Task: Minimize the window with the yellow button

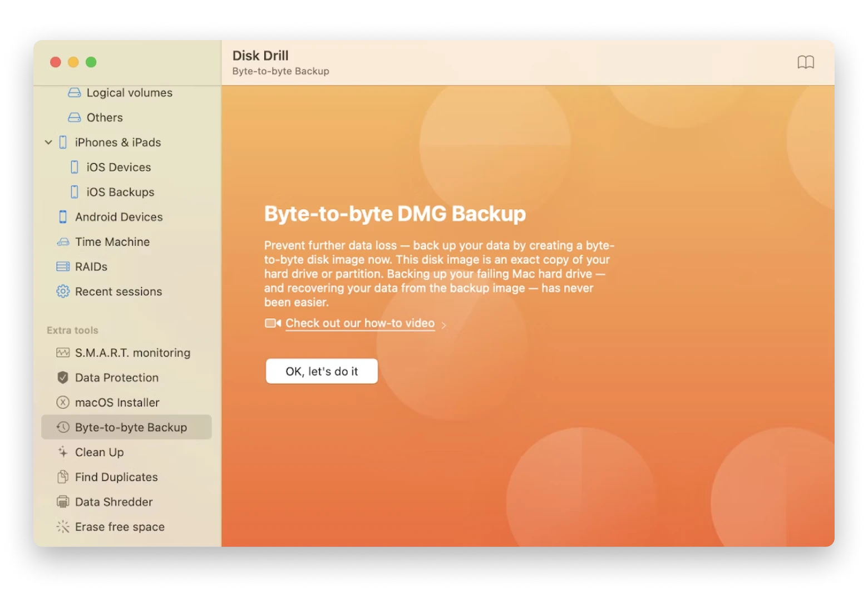Action: (x=73, y=62)
